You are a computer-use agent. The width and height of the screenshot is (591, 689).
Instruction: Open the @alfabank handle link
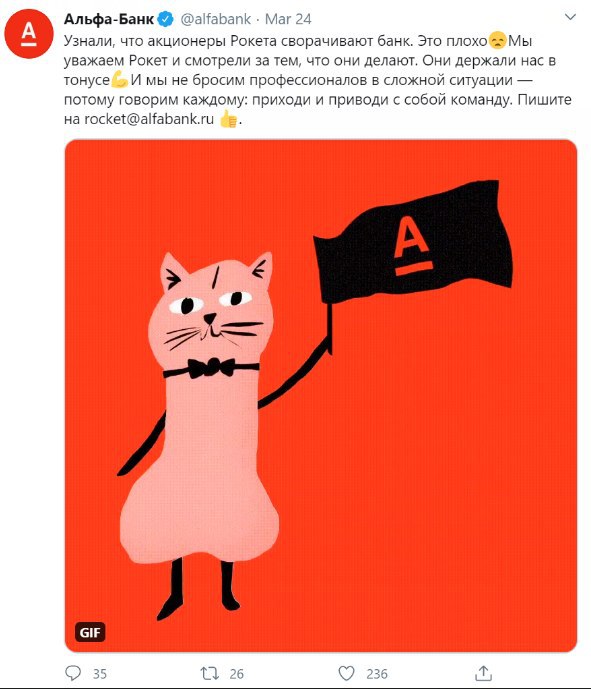tap(216, 19)
